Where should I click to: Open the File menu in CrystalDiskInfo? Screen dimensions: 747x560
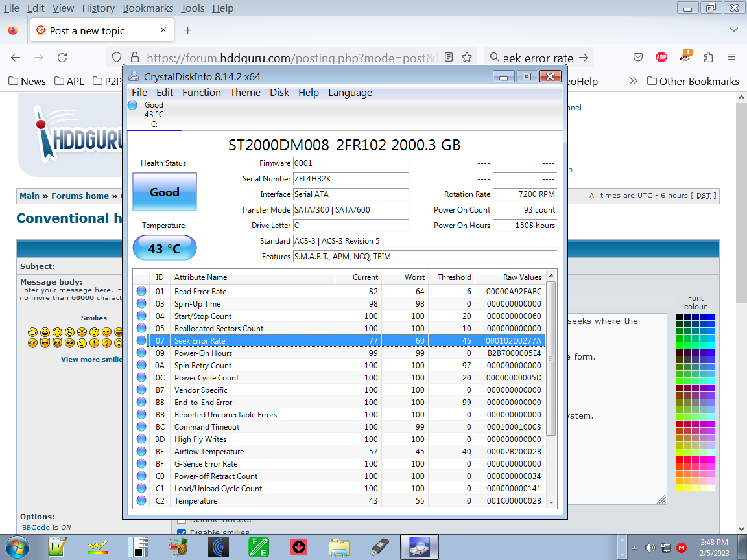pos(139,93)
